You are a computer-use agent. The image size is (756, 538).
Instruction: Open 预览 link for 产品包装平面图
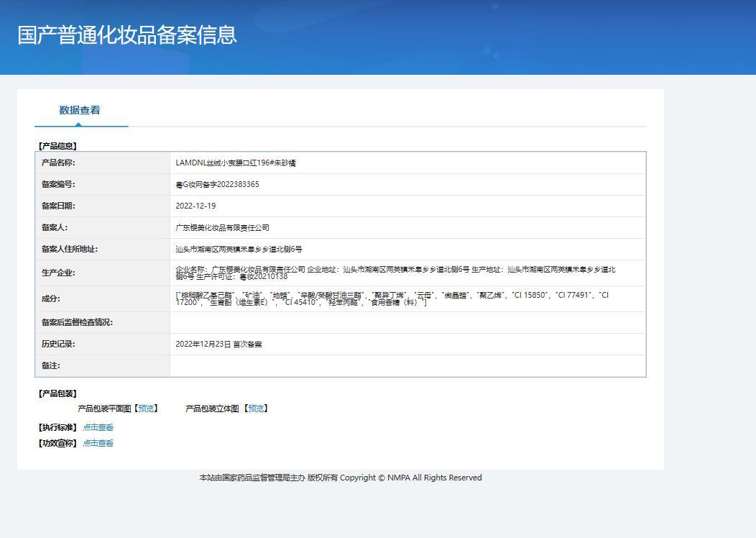pyautogui.click(x=146, y=409)
